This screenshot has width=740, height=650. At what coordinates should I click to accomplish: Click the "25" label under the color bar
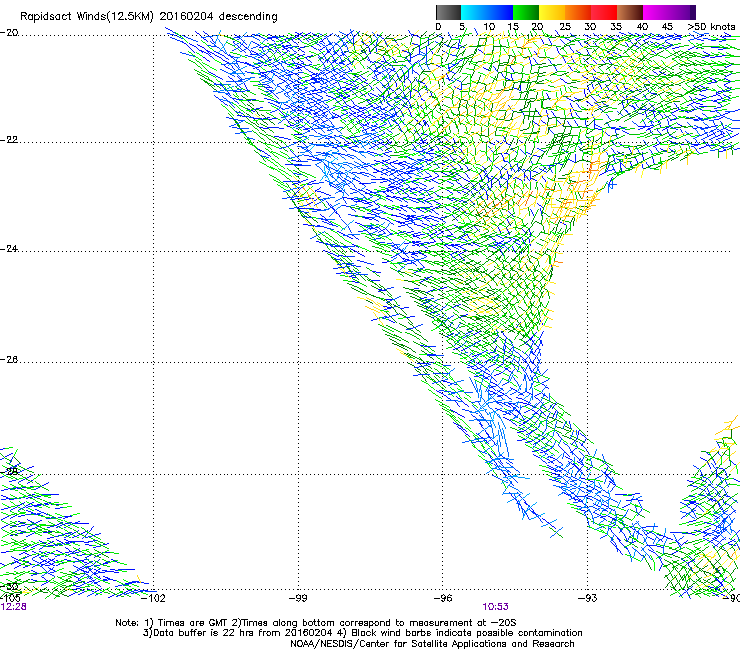(x=565, y=27)
